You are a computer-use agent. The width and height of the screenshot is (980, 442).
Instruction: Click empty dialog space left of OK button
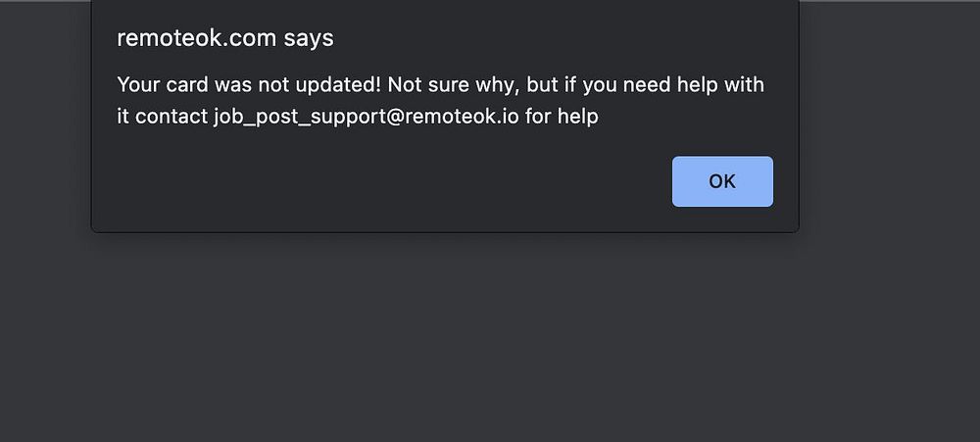392,182
